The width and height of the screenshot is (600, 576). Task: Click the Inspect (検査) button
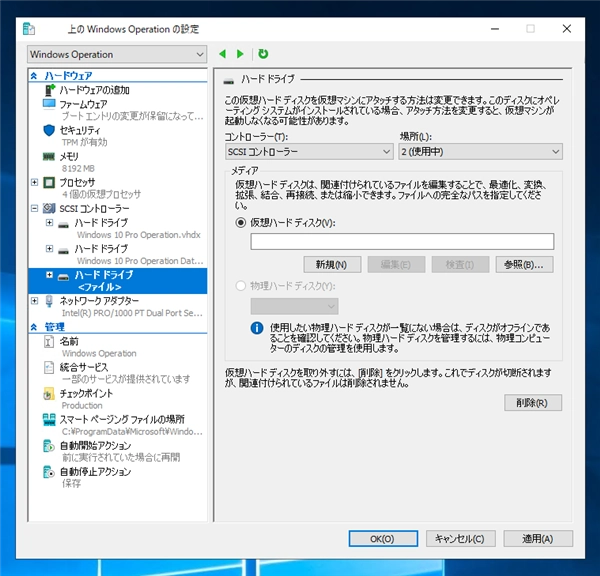(x=460, y=264)
